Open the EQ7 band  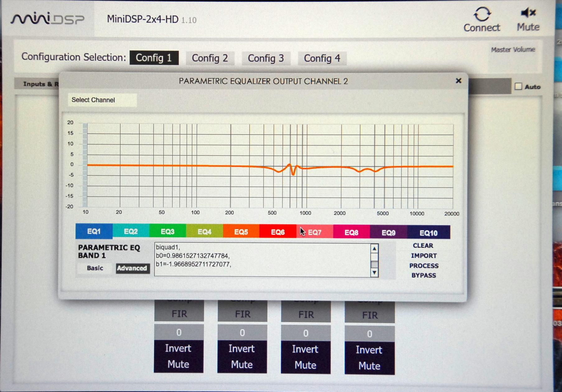314,232
